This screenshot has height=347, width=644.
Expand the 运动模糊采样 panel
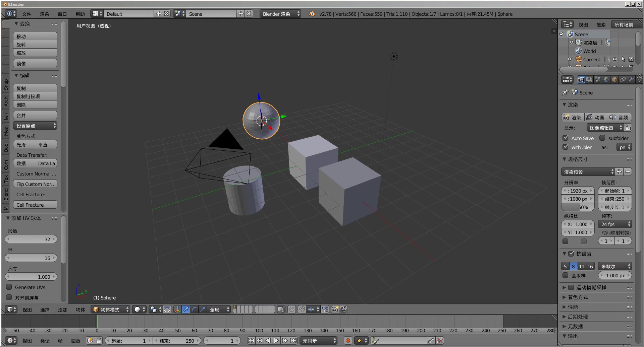[565, 287]
